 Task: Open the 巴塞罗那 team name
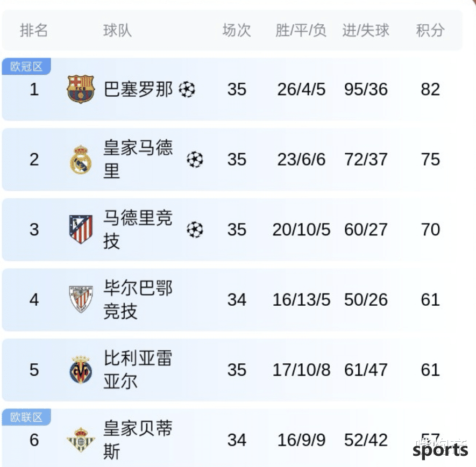(138, 89)
